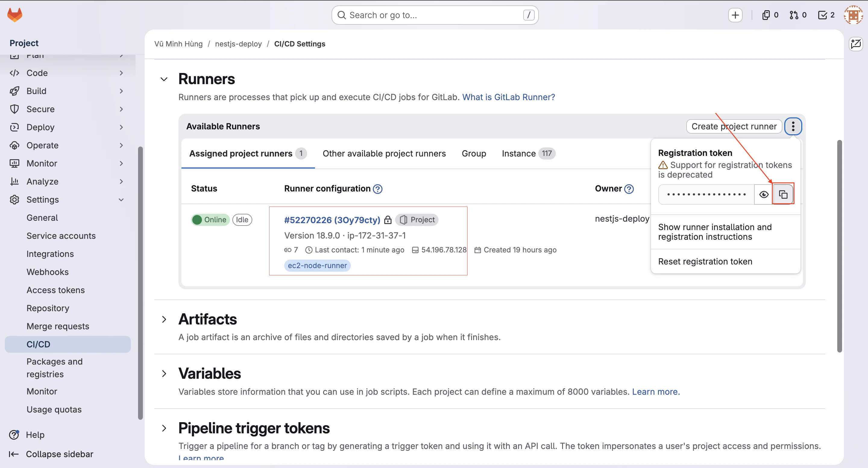This screenshot has width=868, height=468.
Task: Click the Duo Chat icon at right edge
Action: point(856,44)
